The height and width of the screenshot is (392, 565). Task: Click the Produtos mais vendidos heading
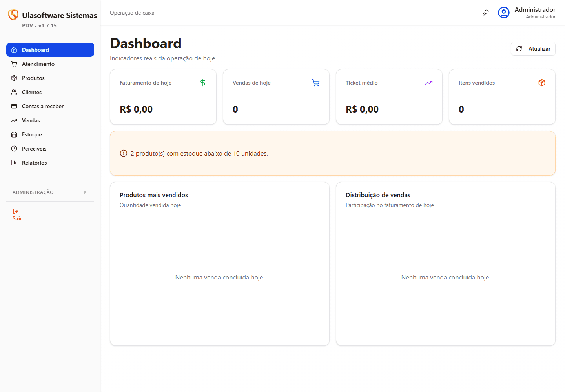[x=154, y=195]
